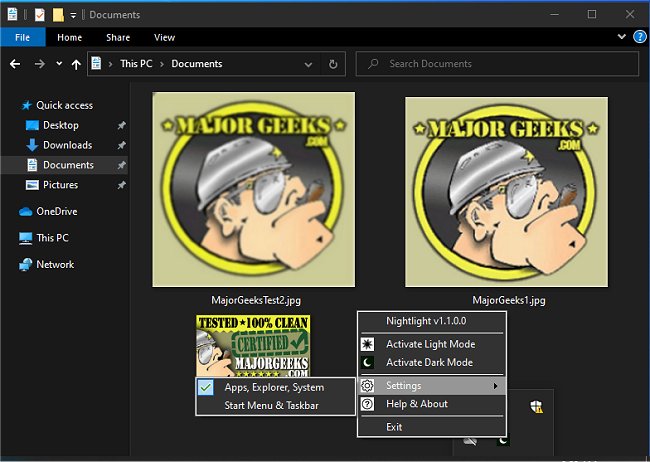Click the magnifier icon in the search box
650x462 pixels.
(373, 63)
